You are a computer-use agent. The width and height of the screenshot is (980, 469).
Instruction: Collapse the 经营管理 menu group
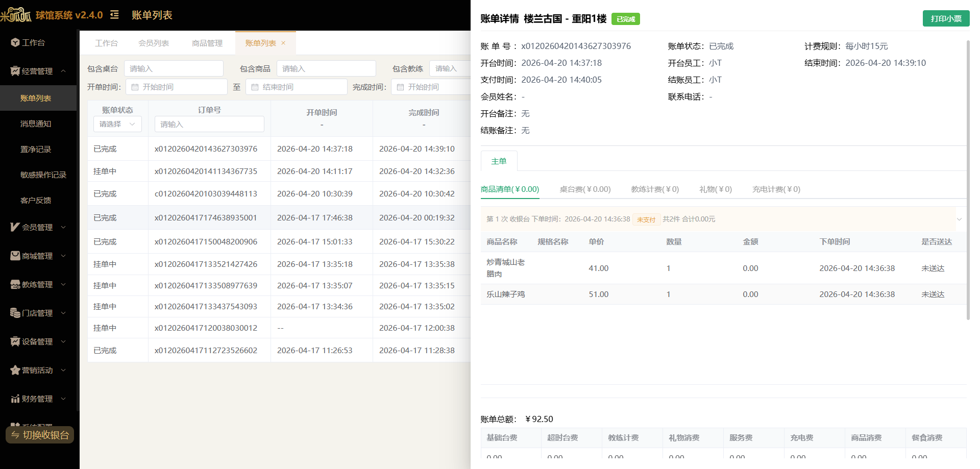[63, 71]
